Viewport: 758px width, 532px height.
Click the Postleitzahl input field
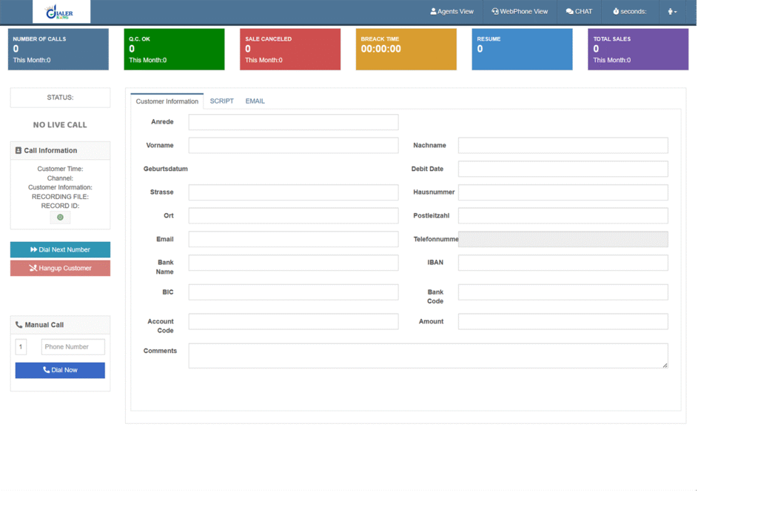pyautogui.click(x=563, y=216)
